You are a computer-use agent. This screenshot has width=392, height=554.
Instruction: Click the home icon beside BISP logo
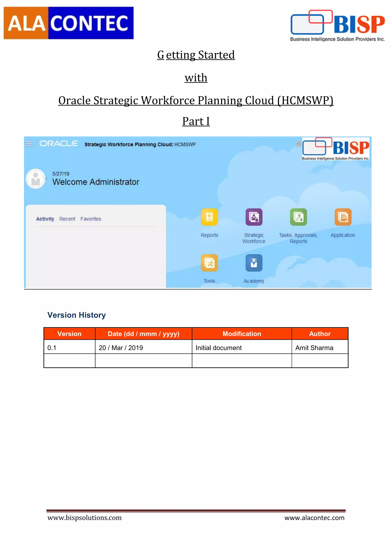pyautogui.click(x=299, y=144)
